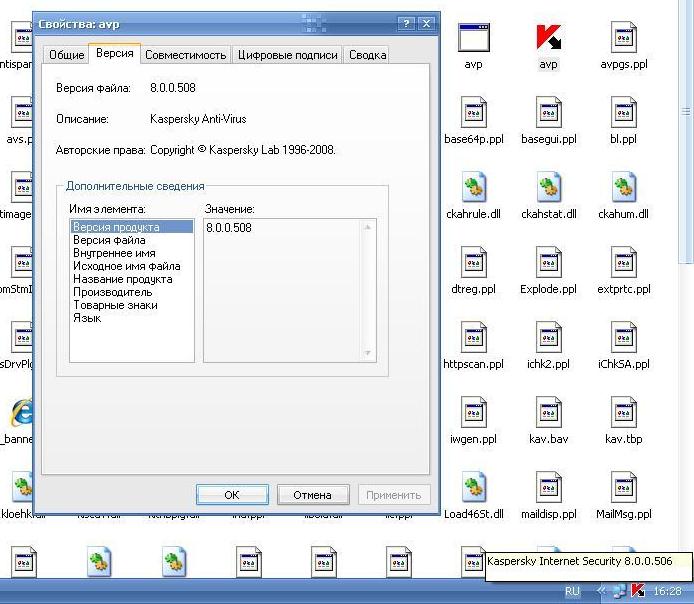The height and width of the screenshot is (604, 694).
Task: Select Производитель in item list
Action: coord(131,292)
